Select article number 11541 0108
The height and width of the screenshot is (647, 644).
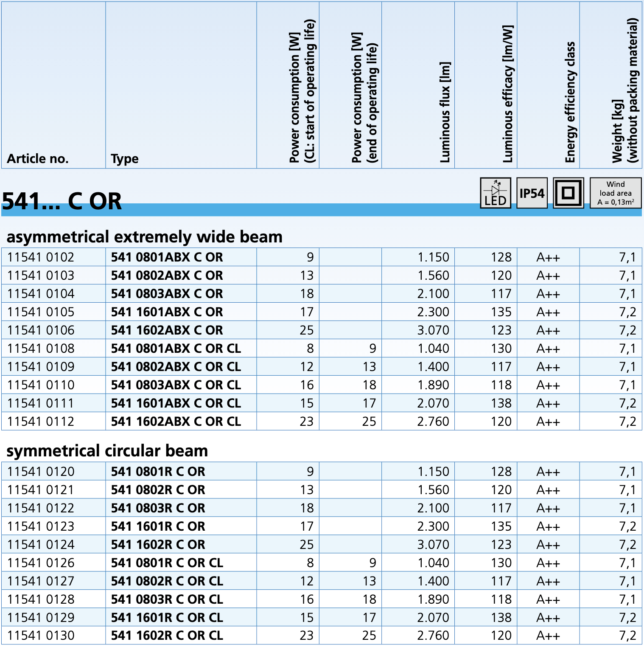[41, 349]
